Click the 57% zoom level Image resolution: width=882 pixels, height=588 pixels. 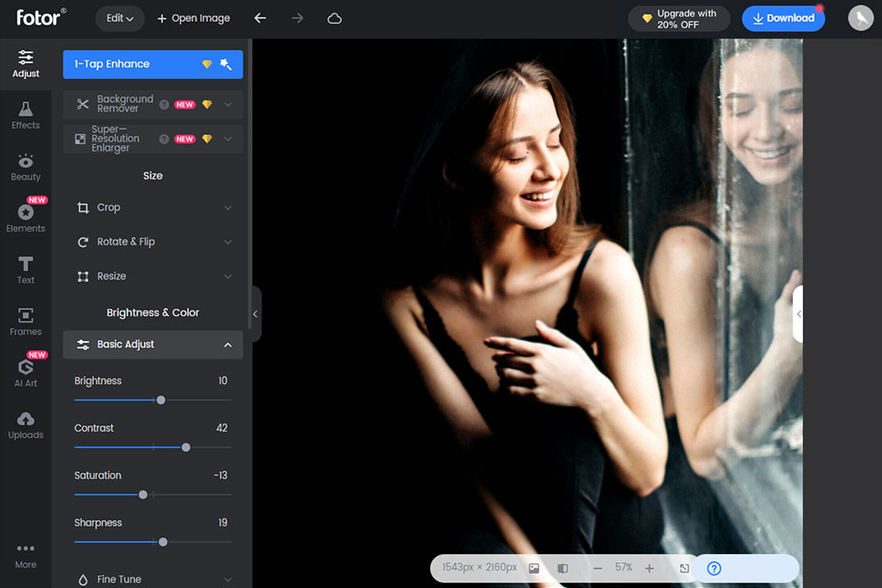623,567
